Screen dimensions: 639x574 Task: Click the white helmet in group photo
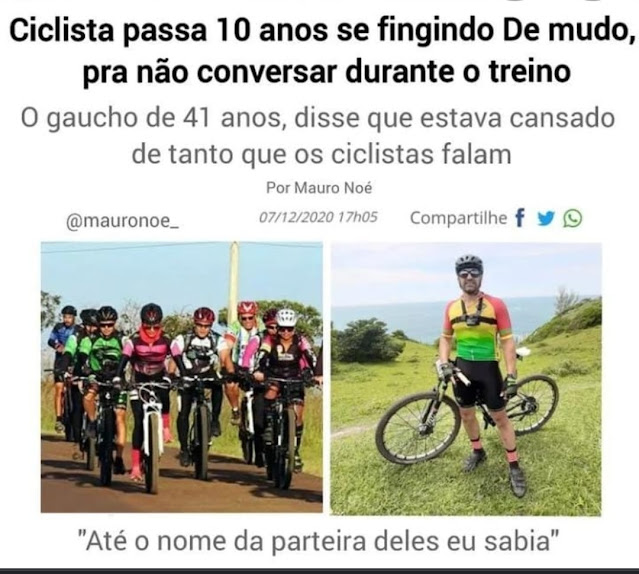(x=286, y=317)
